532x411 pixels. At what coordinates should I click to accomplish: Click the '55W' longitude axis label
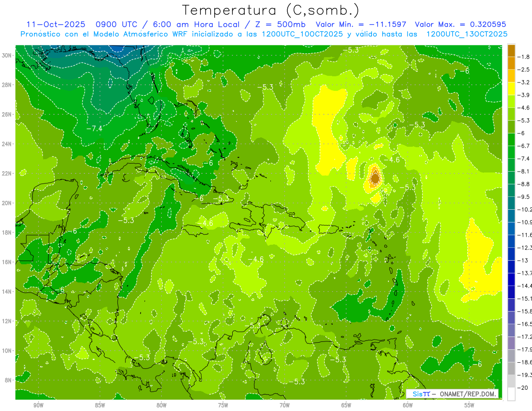(x=469, y=405)
